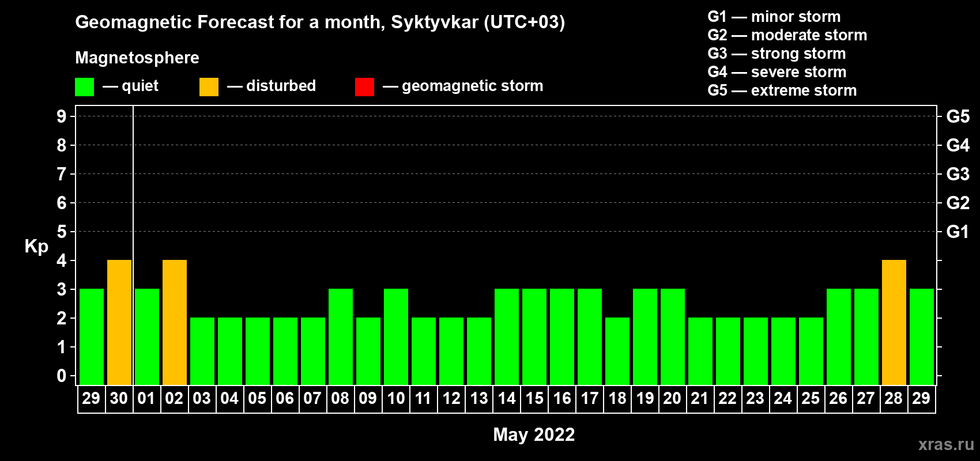Click the green quiet legend swatch
The image size is (980, 461).
(84, 87)
